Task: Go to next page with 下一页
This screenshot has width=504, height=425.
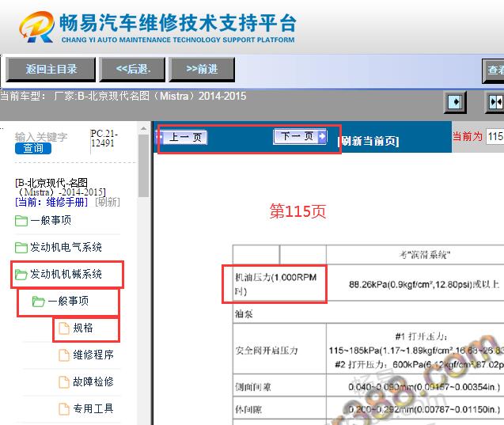Action: pos(300,136)
